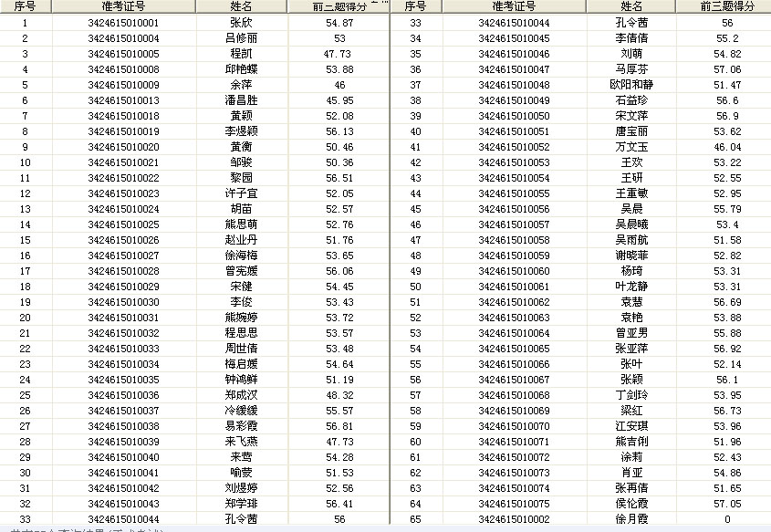Click the 序号 column header in left table
Image resolution: width=771 pixels, height=532 pixels.
tap(26, 6)
